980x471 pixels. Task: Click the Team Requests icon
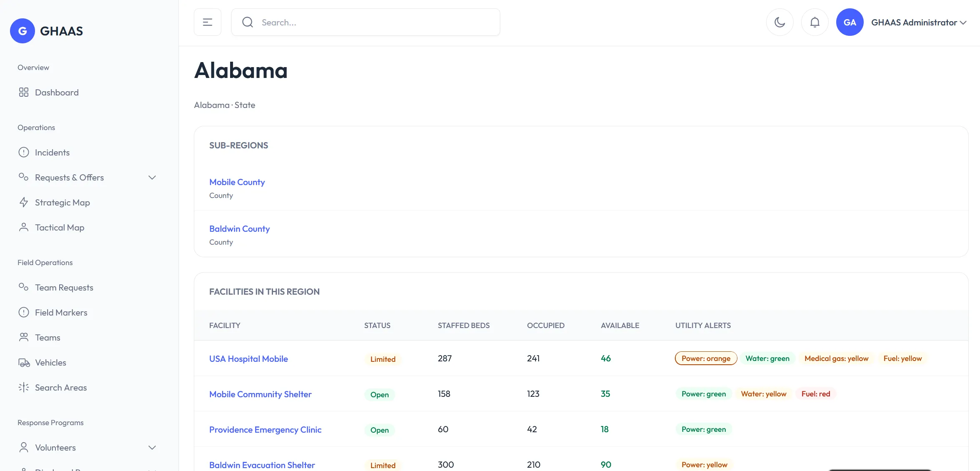coord(24,288)
